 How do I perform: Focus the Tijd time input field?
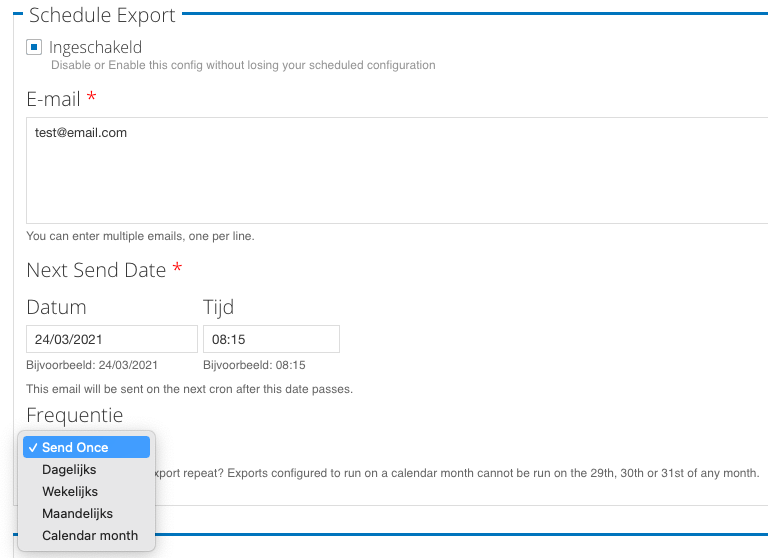point(271,339)
